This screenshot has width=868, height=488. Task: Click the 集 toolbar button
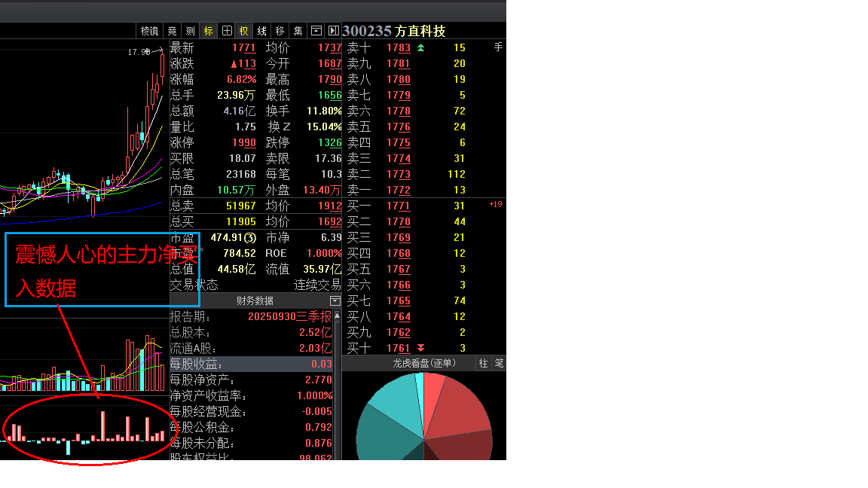(298, 31)
